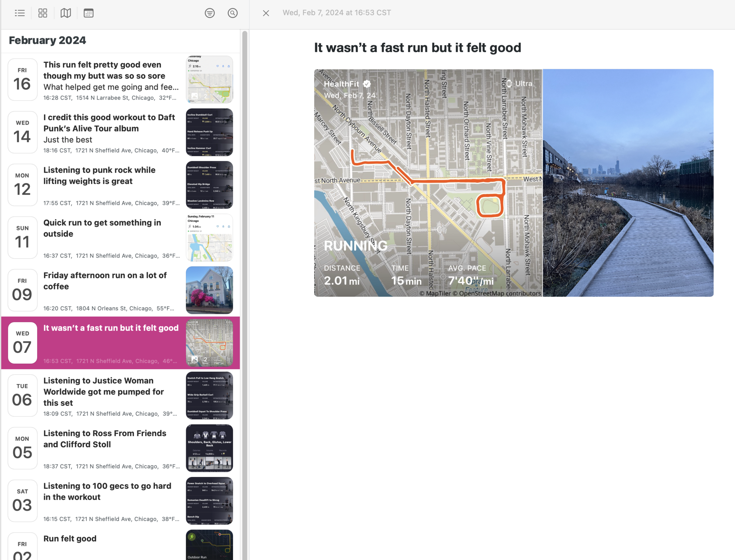Click the FRI 09 date badge
The height and width of the screenshot is (560, 735).
22,290
